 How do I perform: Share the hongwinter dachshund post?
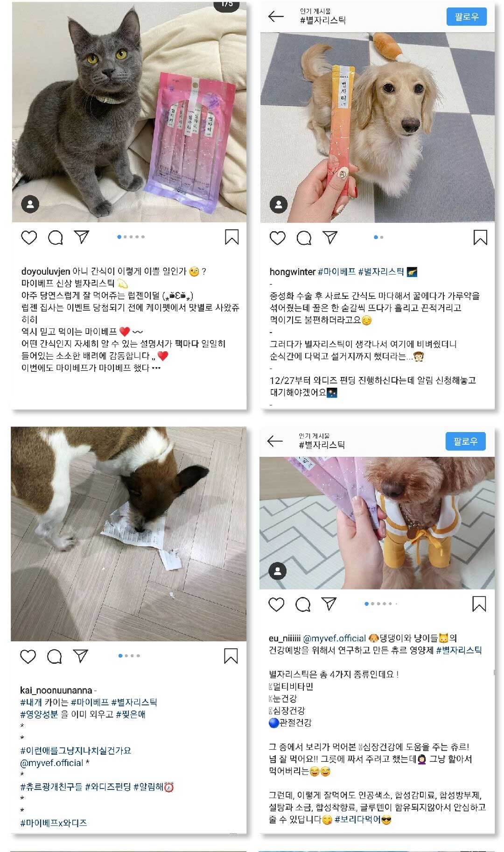pyautogui.click(x=330, y=238)
